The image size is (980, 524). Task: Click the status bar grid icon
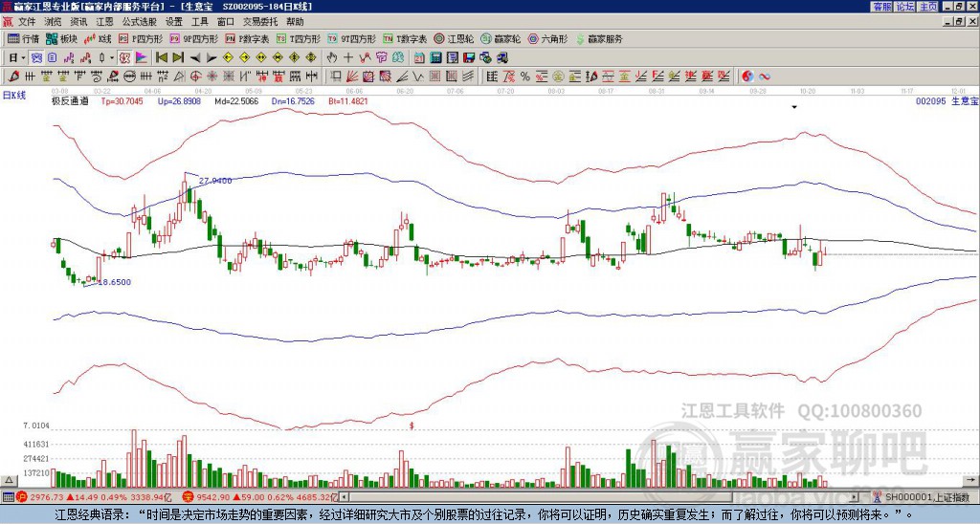(8, 497)
